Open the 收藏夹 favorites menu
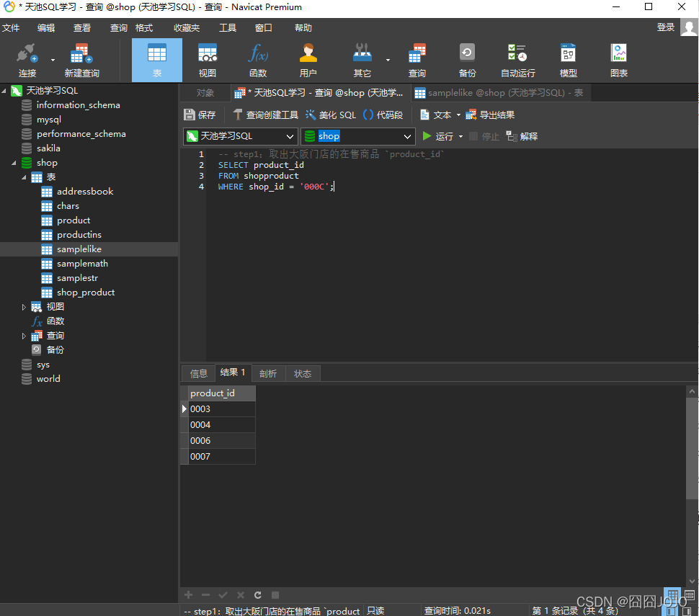This screenshot has height=616, width=699. click(187, 28)
